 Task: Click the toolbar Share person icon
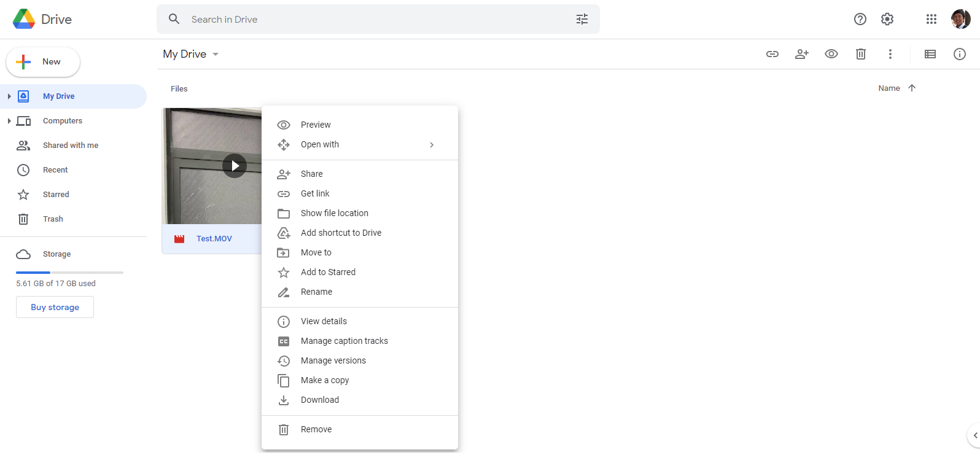(802, 54)
